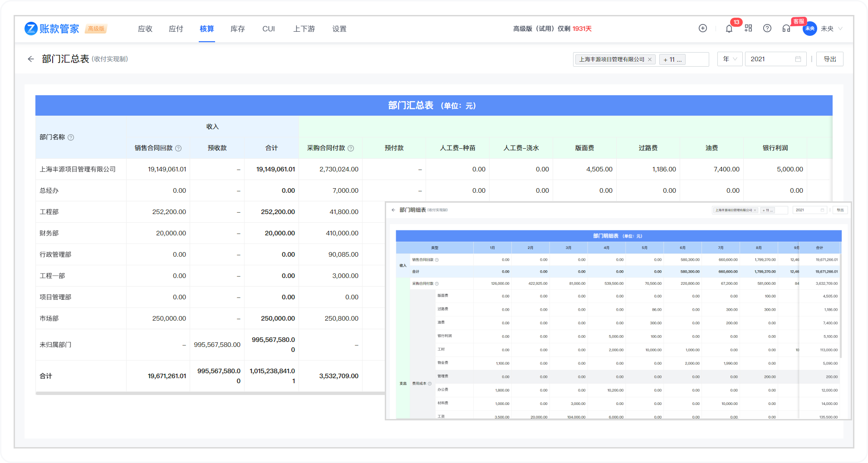Viewport: 868px width, 463px height.
Task: Open the 设置 menu
Action: [x=339, y=29]
